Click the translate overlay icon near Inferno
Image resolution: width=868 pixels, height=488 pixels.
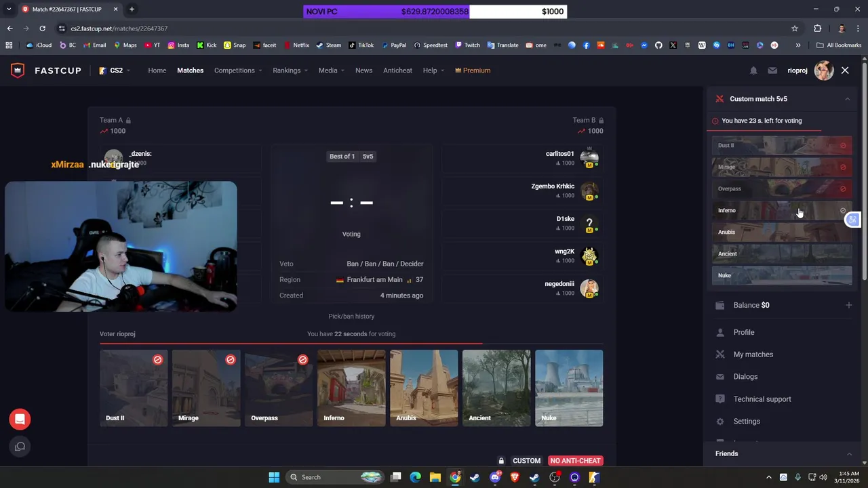853,220
